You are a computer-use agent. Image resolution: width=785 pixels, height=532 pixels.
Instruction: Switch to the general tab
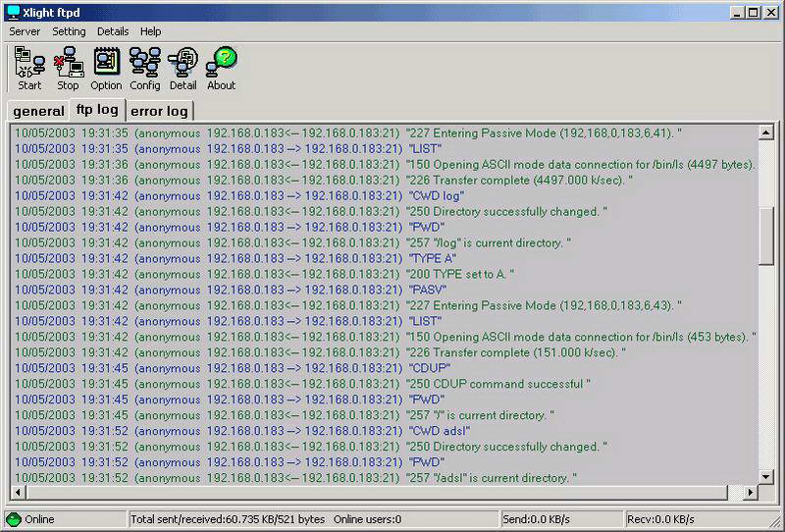[38, 111]
